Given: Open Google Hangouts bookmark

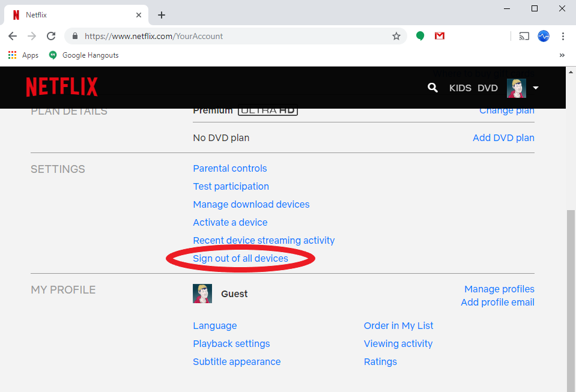Looking at the screenshot, I should (83, 55).
